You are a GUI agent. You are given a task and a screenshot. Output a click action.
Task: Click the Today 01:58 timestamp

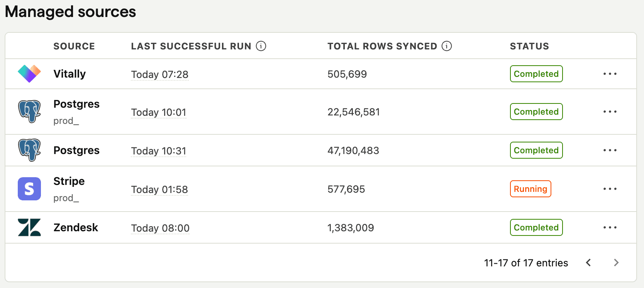(x=159, y=189)
